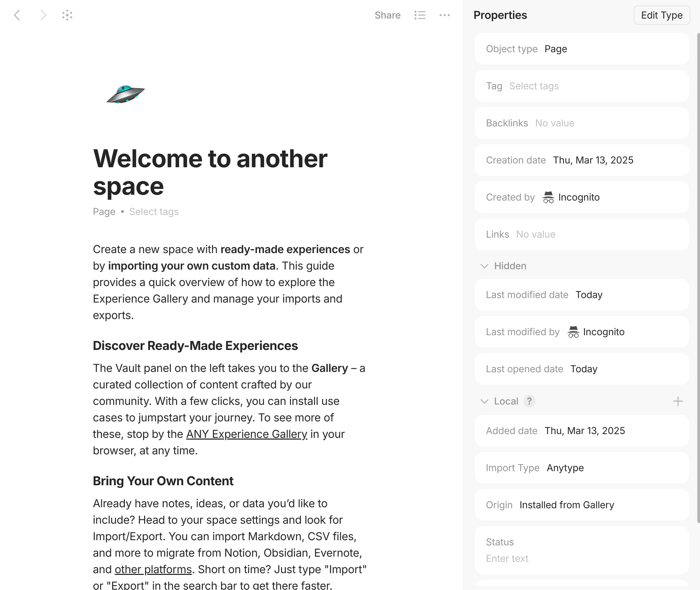Open the graph view icon

[x=67, y=15]
